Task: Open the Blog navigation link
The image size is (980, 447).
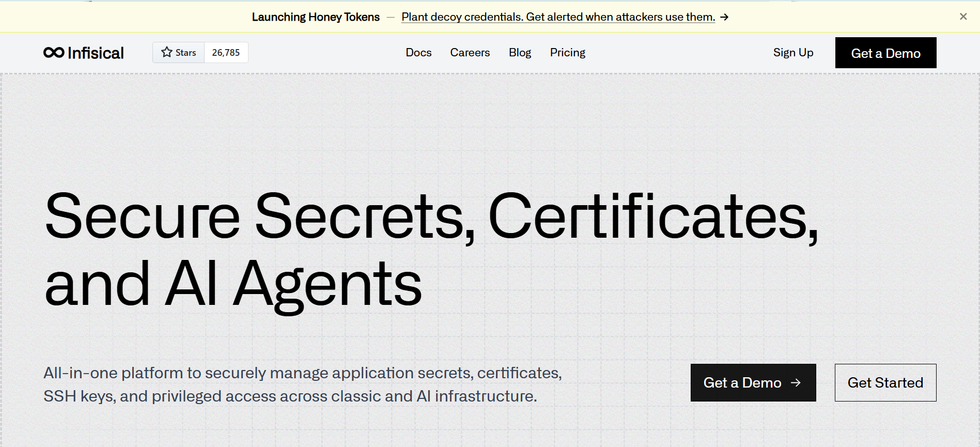Action: 520,53
